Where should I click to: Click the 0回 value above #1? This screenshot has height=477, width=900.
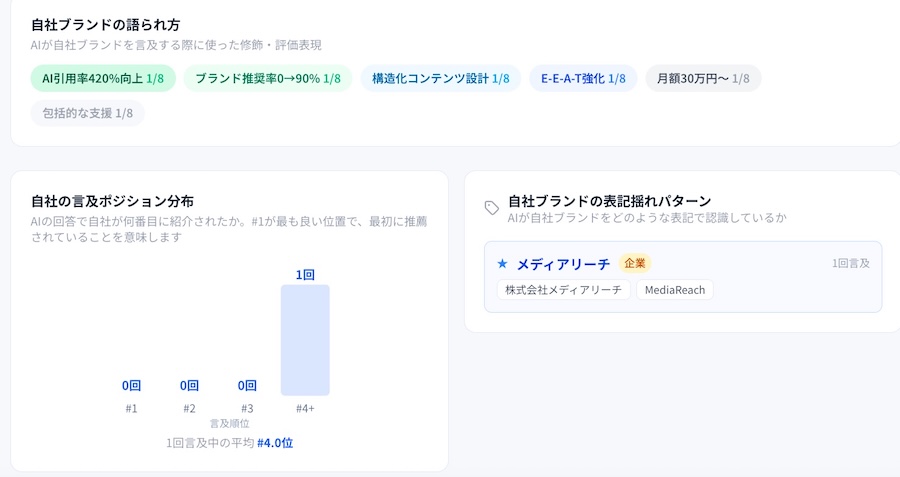pyautogui.click(x=131, y=386)
